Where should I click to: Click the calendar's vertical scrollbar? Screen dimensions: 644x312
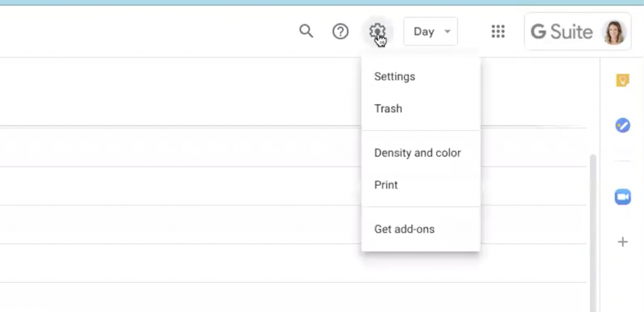[x=592, y=233]
